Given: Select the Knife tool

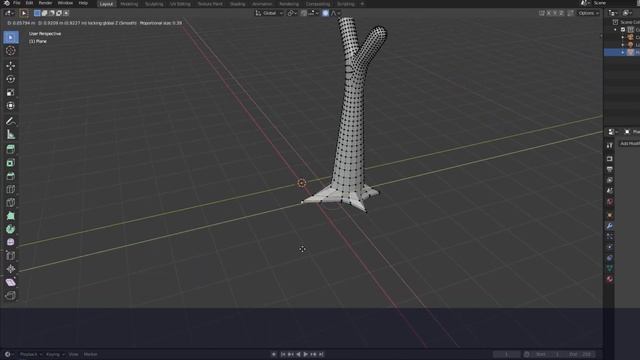Looking at the screenshot, I should pos(11,216).
